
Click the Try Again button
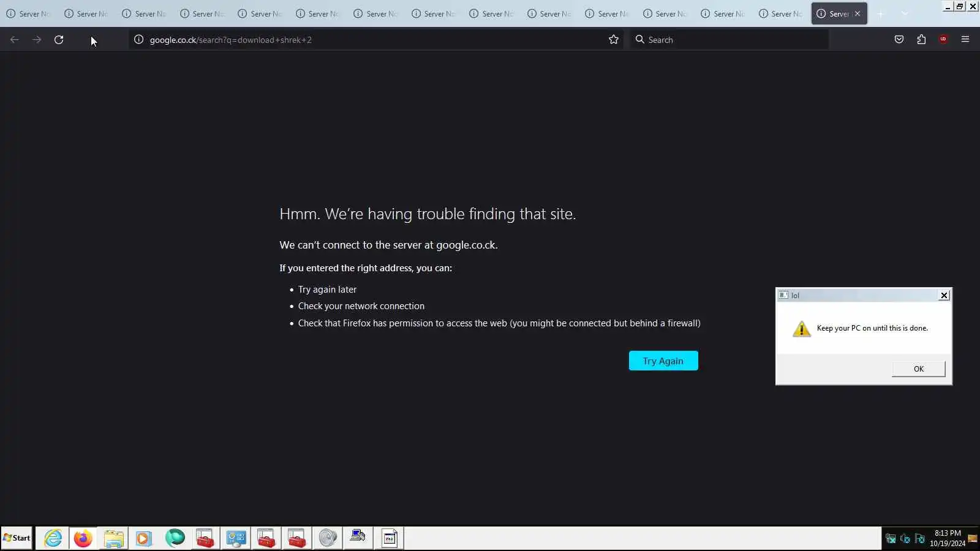point(663,361)
